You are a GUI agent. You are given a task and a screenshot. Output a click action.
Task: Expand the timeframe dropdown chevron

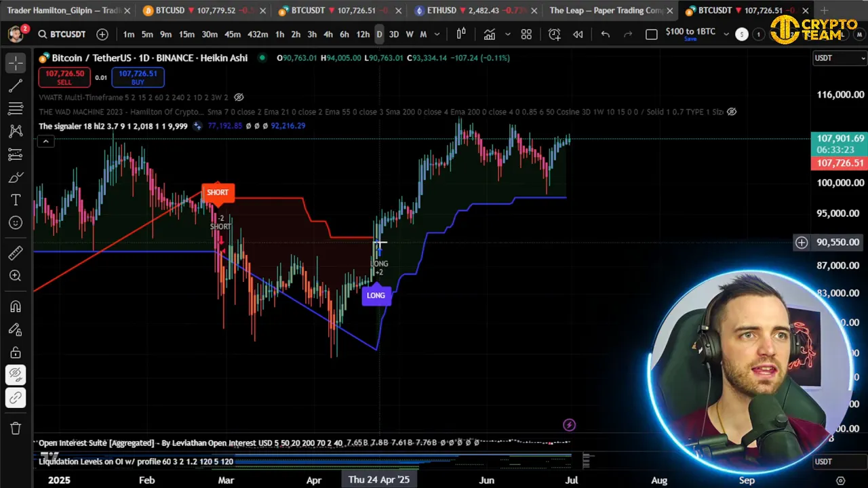pyautogui.click(x=437, y=35)
